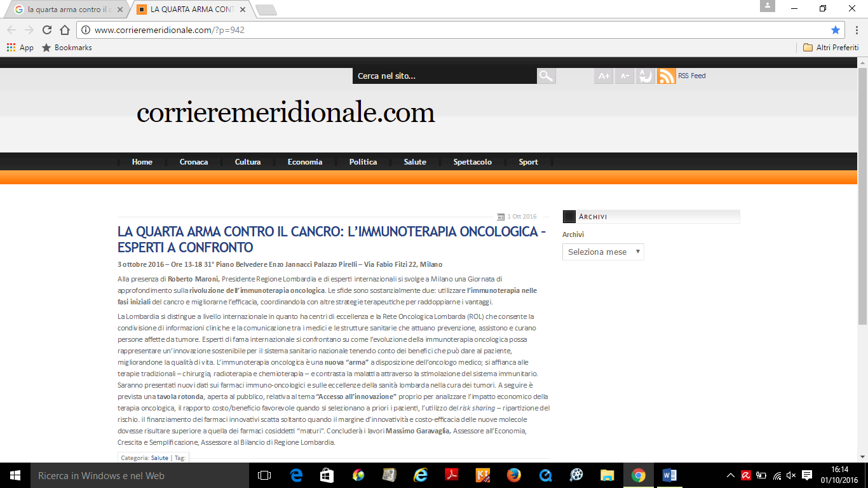Open File Explorer from the taskbar

coord(607,475)
